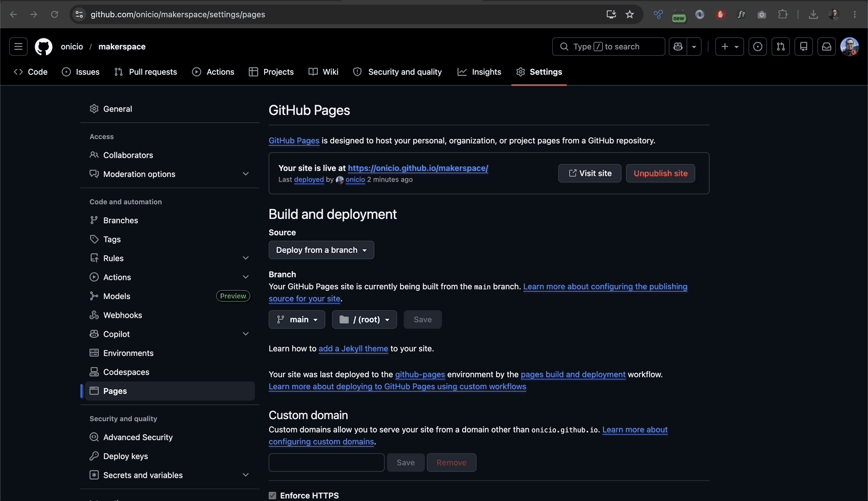Select Pages in sidebar
The width and height of the screenshot is (868, 501).
(170, 391)
